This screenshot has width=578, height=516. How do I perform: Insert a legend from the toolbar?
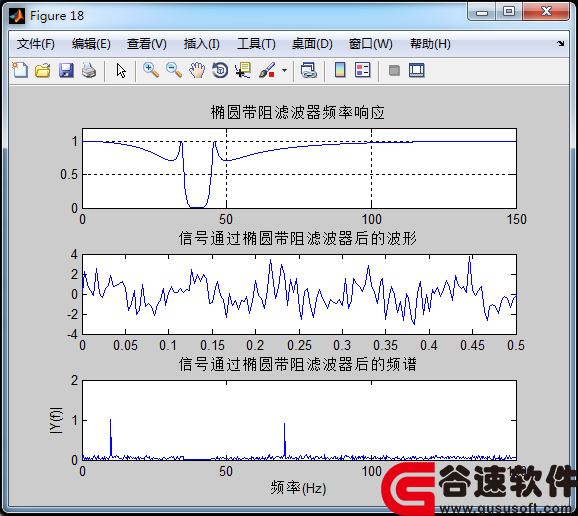point(362,70)
